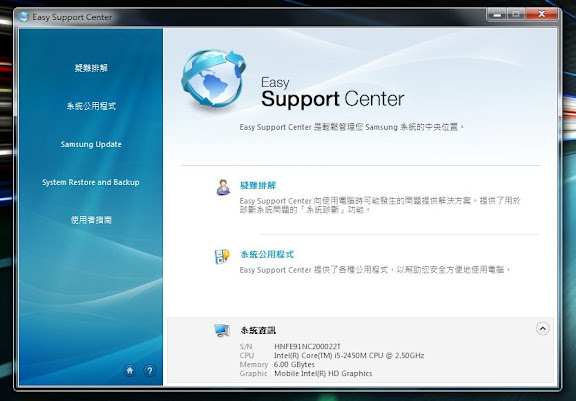Click the system utilities icon

point(222,256)
